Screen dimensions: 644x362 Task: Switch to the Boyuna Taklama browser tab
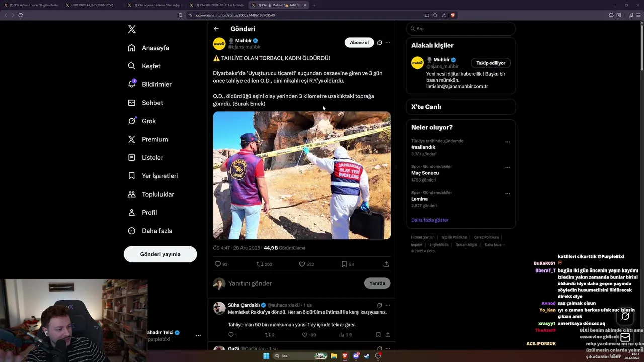pos(156,5)
